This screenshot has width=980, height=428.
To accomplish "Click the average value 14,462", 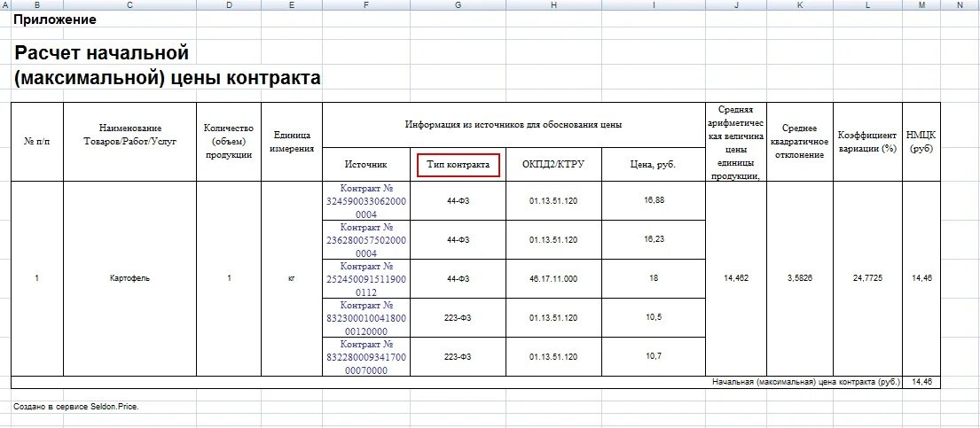I will 735,278.
